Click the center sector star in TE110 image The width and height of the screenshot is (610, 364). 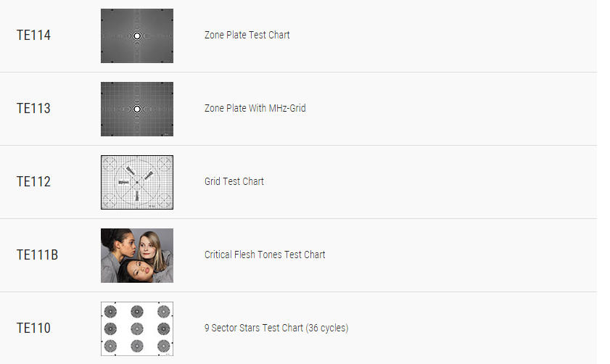click(x=137, y=328)
